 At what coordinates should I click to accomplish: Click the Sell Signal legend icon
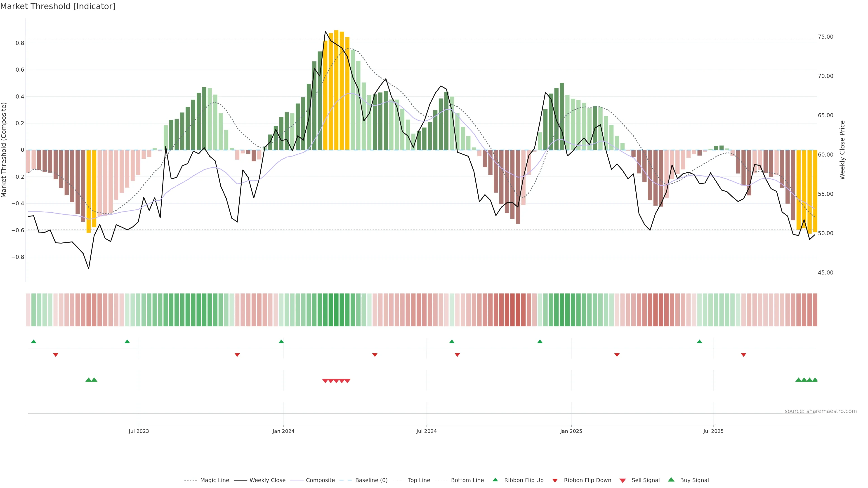point(623,481)
